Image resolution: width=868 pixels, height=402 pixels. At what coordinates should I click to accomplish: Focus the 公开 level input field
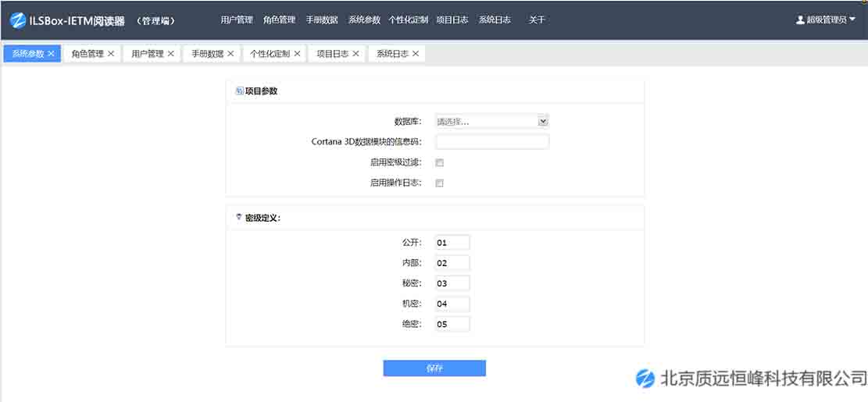pos(452,243)
